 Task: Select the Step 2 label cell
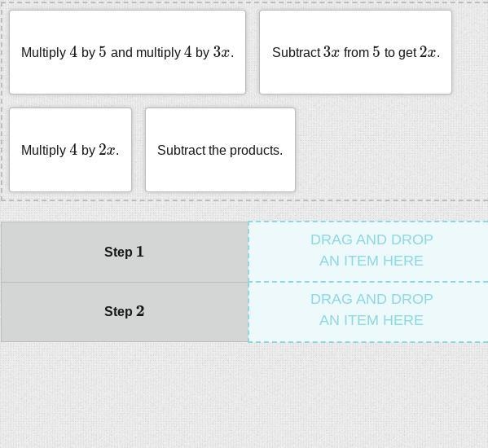[x=125, y=312]
